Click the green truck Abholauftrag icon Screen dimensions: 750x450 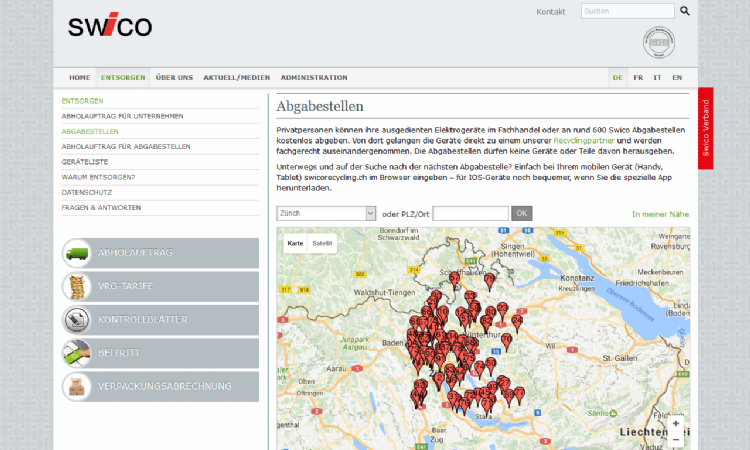click(78, 253)
